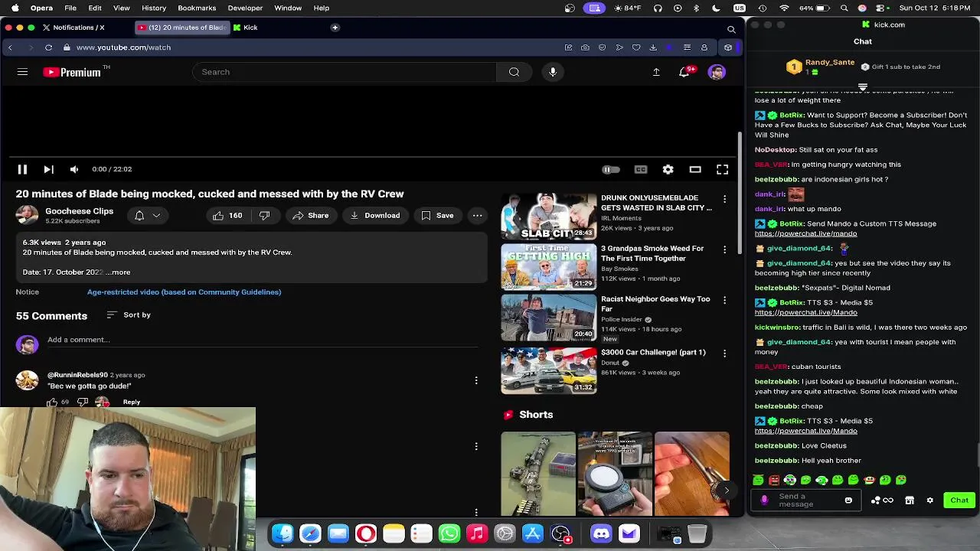
Task: Open the YouTube hamburger guide menu
Action: [x=22, y=72]
